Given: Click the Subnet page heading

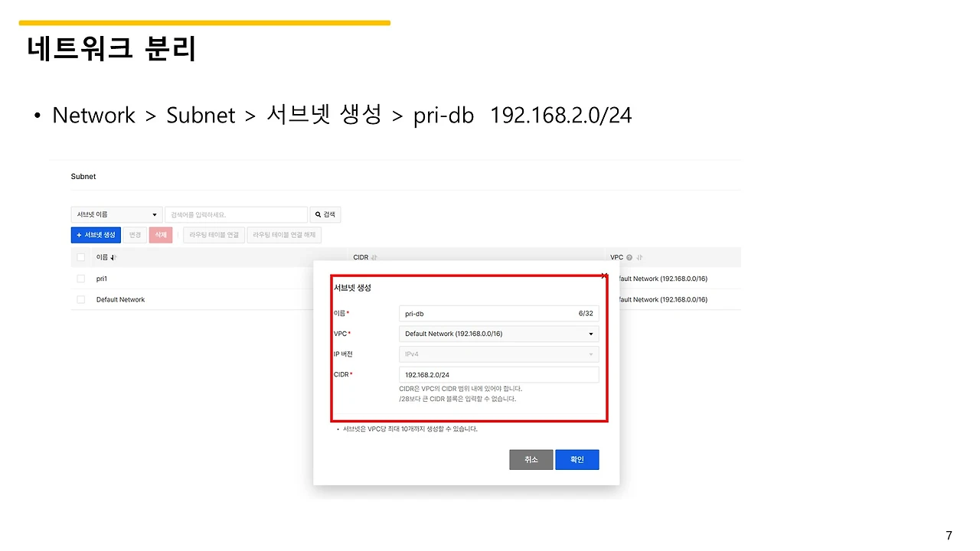Looking at the screenshot, I should click(x=83, y=177).
